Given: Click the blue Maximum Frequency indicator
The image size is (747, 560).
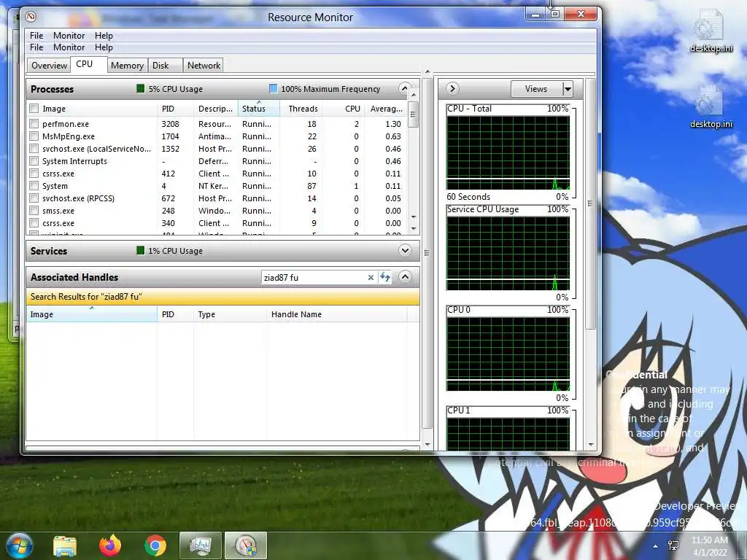Looking at the screenshot, I should [x=273, y=88].
